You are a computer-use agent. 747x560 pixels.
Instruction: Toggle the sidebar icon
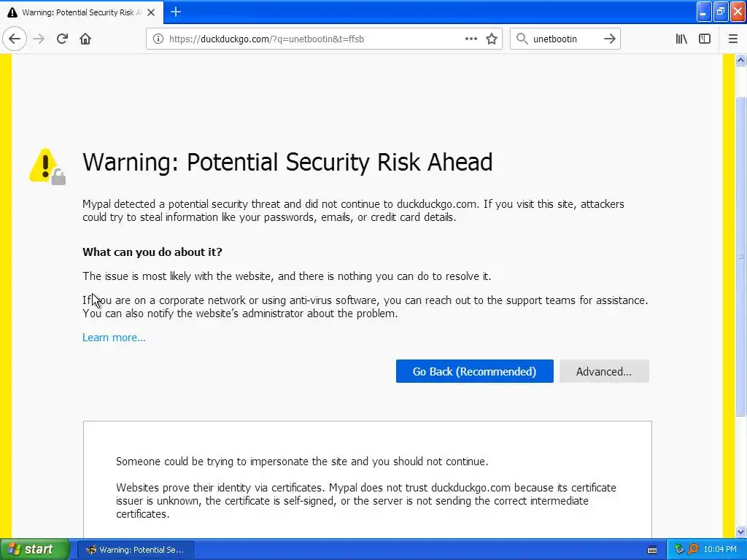click(x=705, y=39)
